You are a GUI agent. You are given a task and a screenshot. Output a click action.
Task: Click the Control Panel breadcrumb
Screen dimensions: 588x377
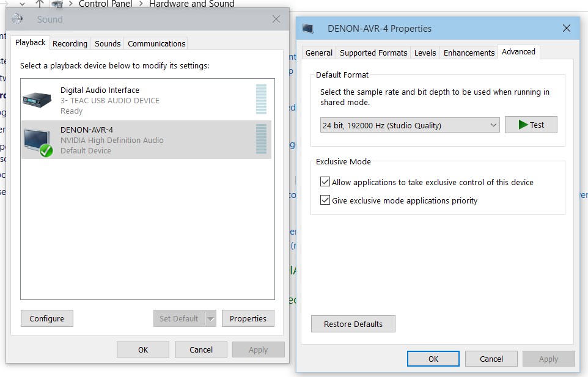click(105, 4)
